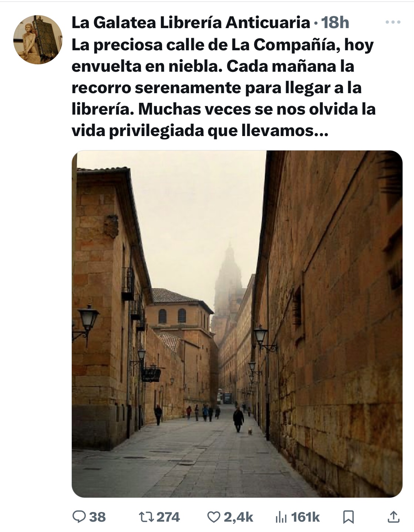Click the tweet text about calle de La Compañía
Image resolution: width=414 pixels, height=532 pixels.
click(x=223, y=88)
